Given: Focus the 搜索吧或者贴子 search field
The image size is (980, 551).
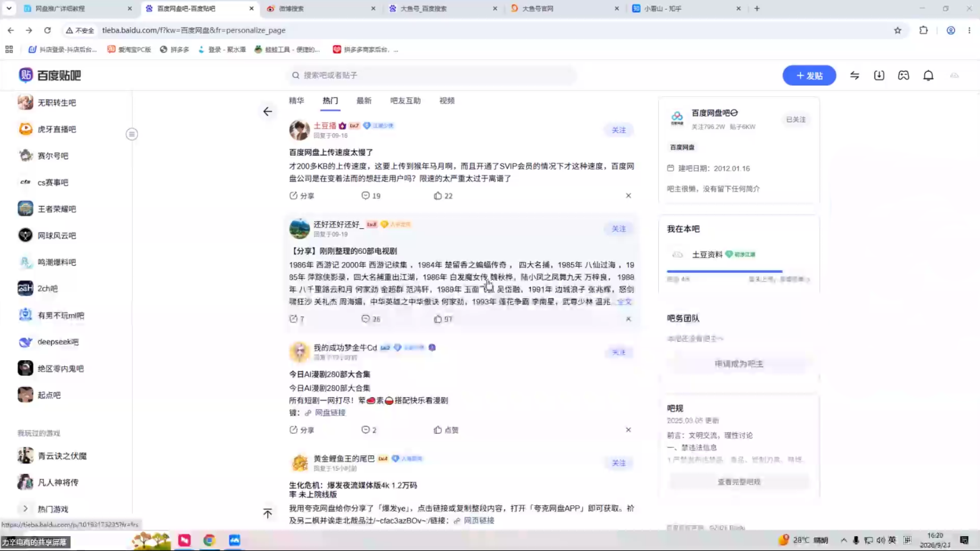Looking at the screenshot, I should click(x=432, y=75).
